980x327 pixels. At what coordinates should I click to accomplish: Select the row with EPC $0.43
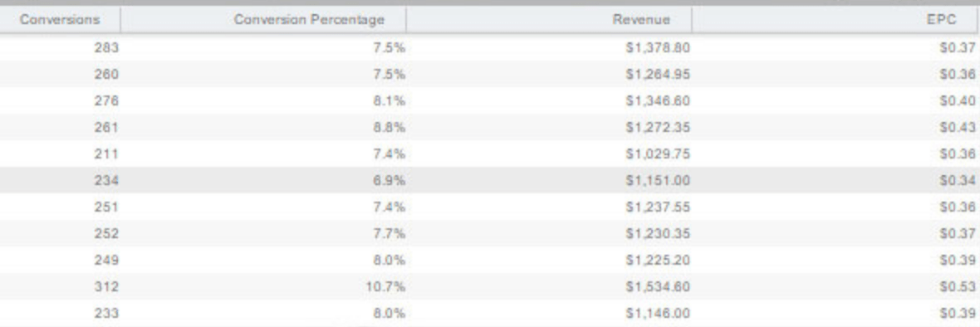click(x=490, y=127)
